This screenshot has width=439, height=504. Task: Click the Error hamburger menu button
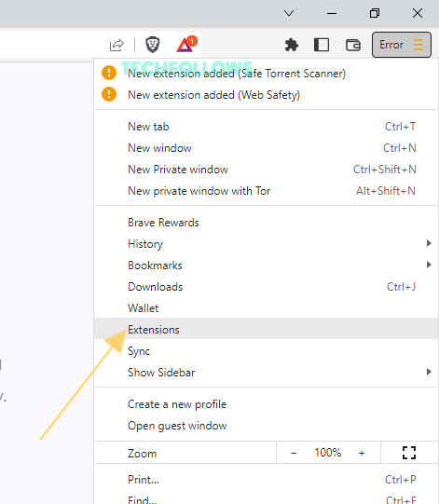coord(402,45)
